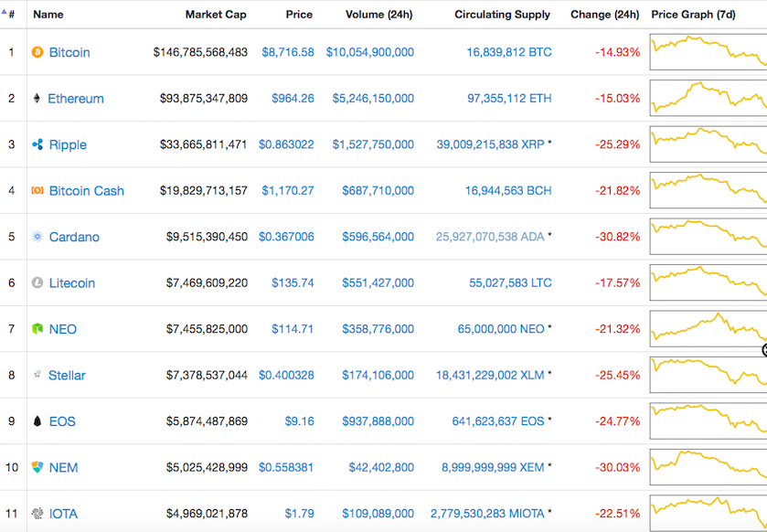Open NEO's 7-day price graph
Image resolution: width=767 pixels, height=532 pixels.
[708, 328]
